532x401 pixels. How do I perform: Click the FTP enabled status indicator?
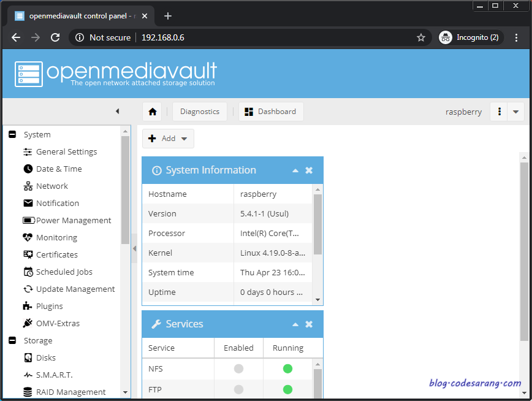coord(238,389)
